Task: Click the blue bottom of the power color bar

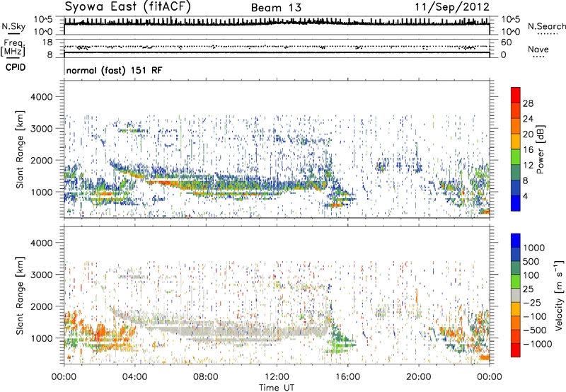Action: pos(516,203)
